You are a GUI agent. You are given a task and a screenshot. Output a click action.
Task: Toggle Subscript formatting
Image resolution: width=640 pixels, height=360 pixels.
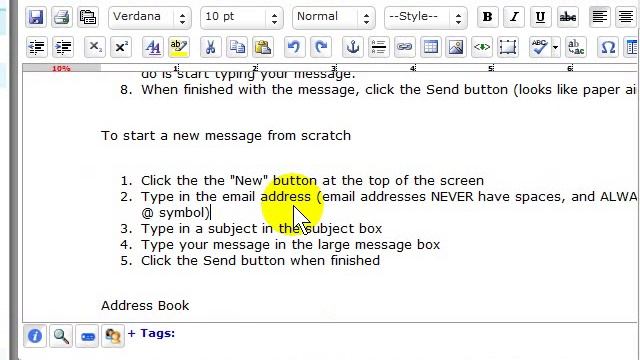pos(95,47)
